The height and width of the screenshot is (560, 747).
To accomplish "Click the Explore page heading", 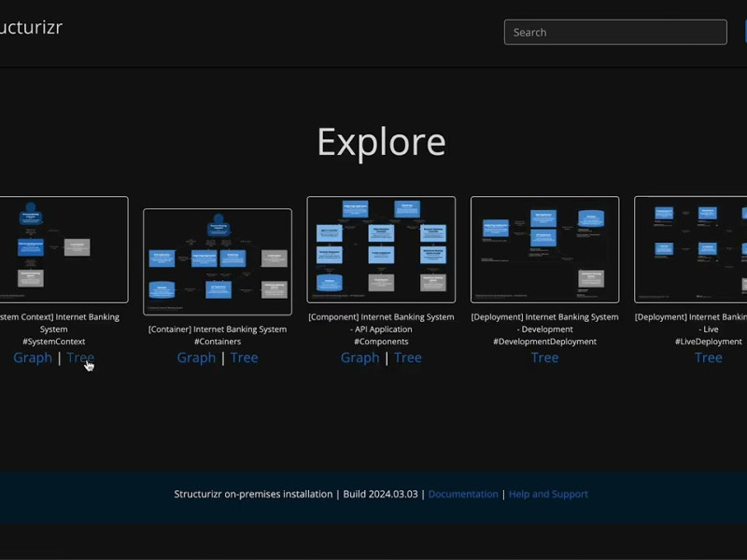I will [382, 142].
